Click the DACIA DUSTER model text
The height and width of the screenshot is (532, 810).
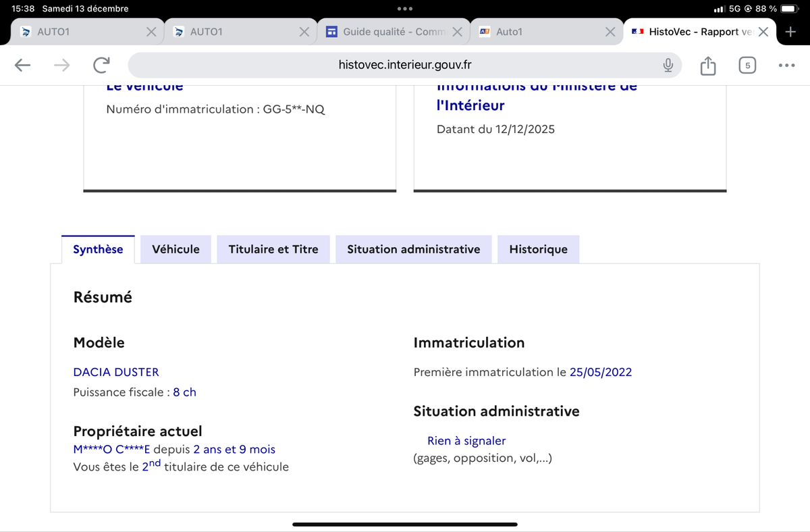(116, 372)
